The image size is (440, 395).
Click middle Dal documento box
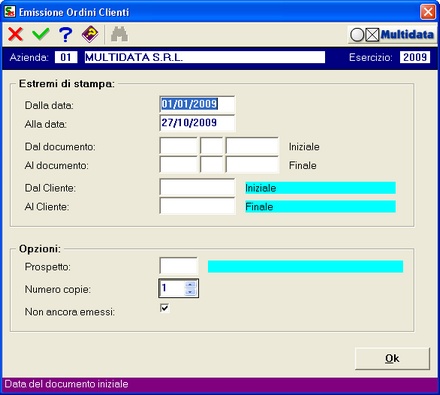coord(211,146)
